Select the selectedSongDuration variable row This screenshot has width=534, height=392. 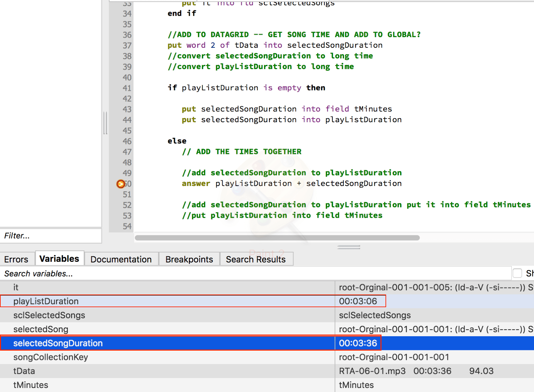coord(58,343)
